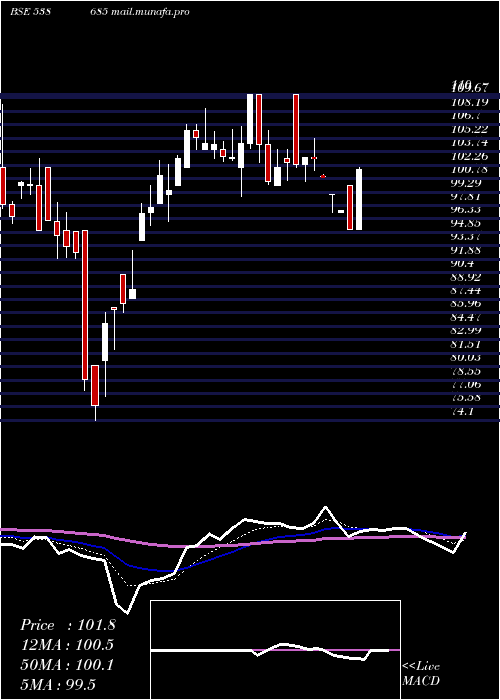Click the 105.22 price axis label
500x700 pixels.
[470, 129]
